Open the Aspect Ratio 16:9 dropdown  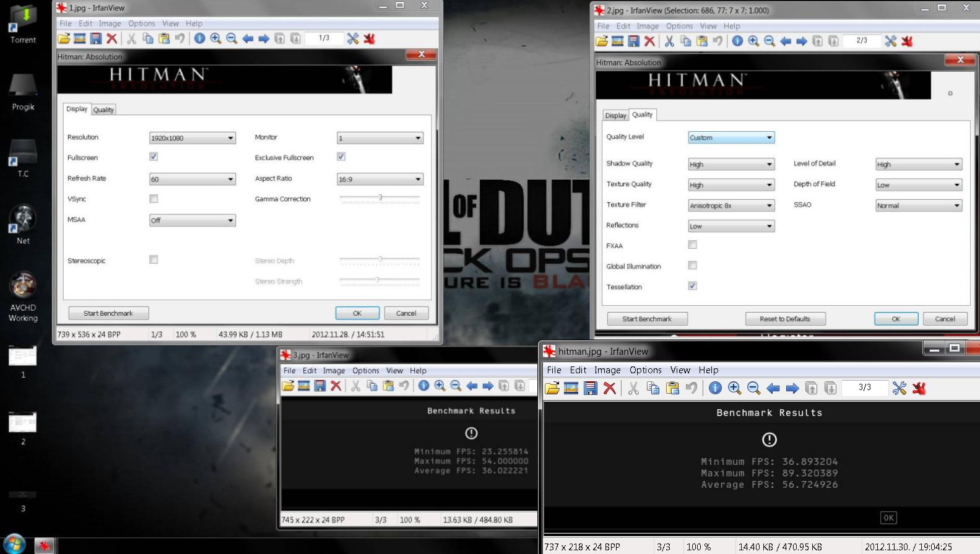(380, 180)
